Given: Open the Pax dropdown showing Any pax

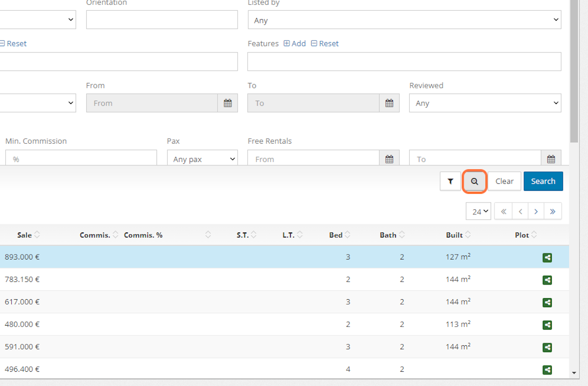Looking at the screenshot, I should click(202, 158).
